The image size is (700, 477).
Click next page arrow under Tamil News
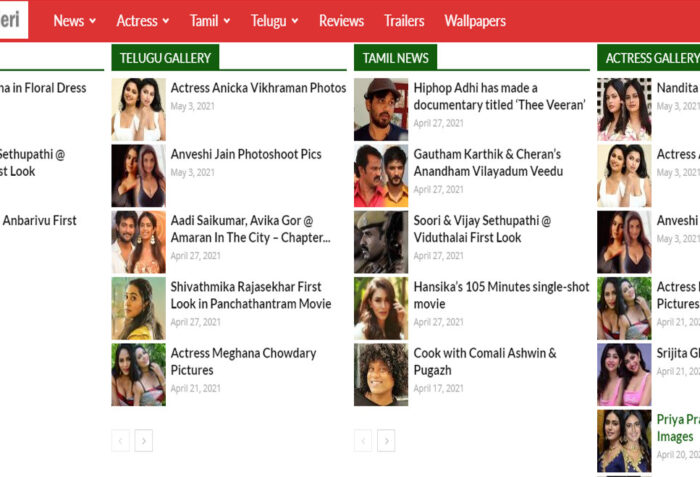click(x=386, y=440)
